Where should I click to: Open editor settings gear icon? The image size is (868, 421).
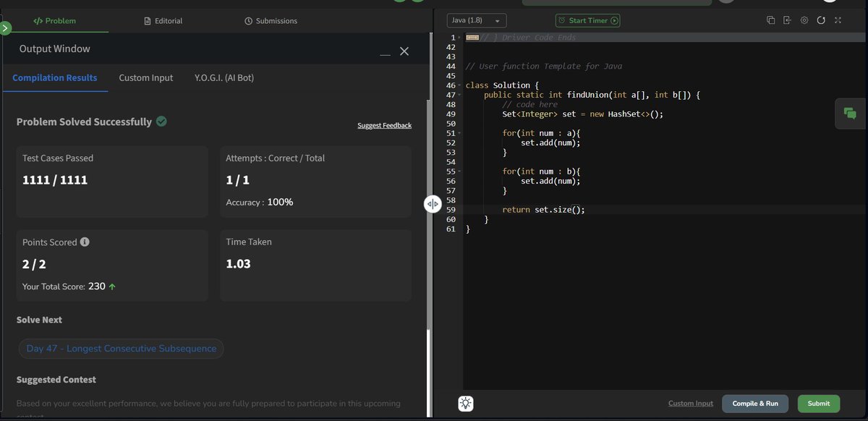[804, 20]
